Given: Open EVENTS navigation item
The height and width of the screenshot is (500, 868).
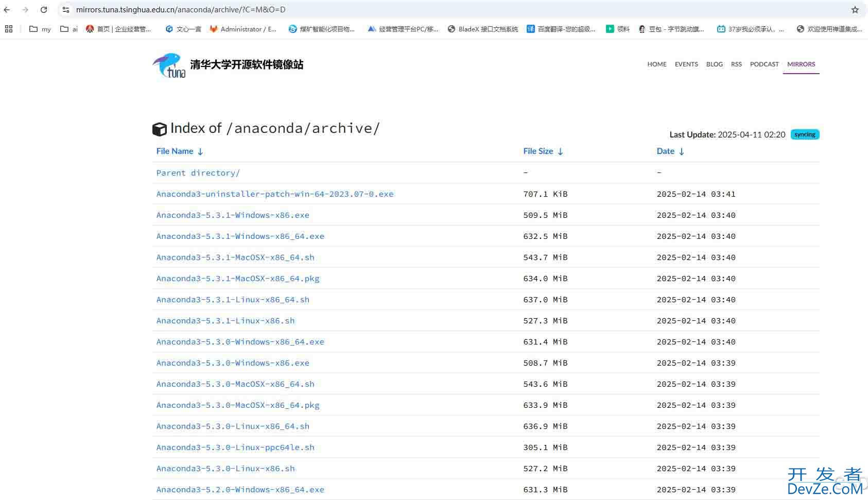Looking at the screenshot, I should pos(686,64).
